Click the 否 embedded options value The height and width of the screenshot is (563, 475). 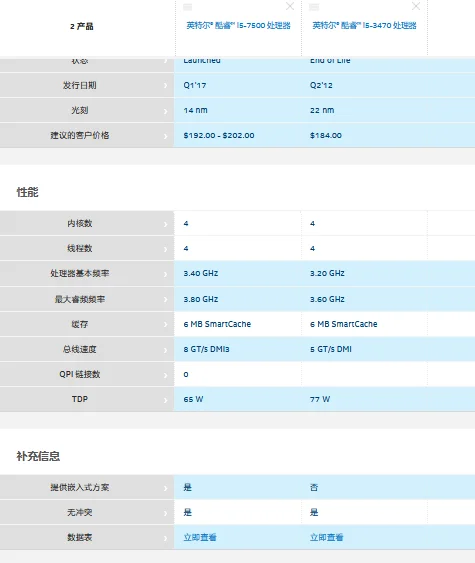(x=314, y=487)
